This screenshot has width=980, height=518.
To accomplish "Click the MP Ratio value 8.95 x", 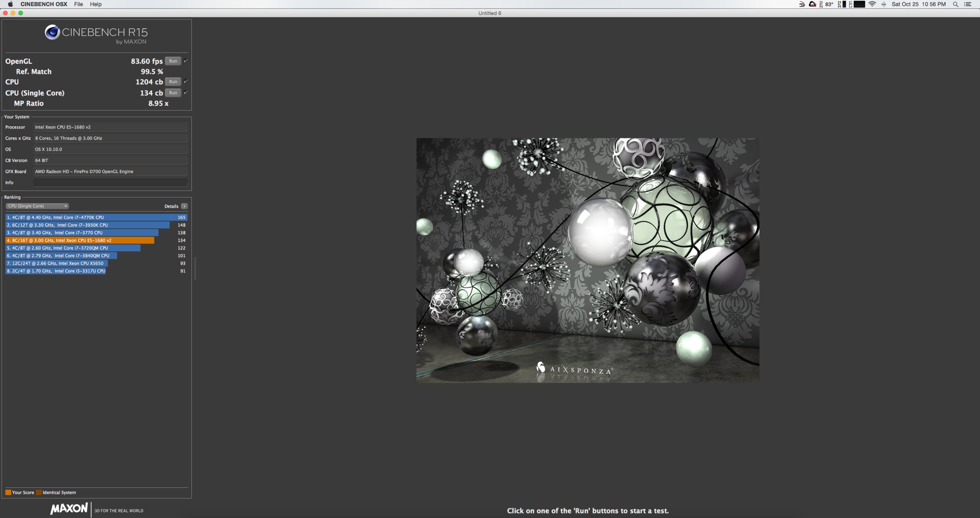I will point(158,103).
